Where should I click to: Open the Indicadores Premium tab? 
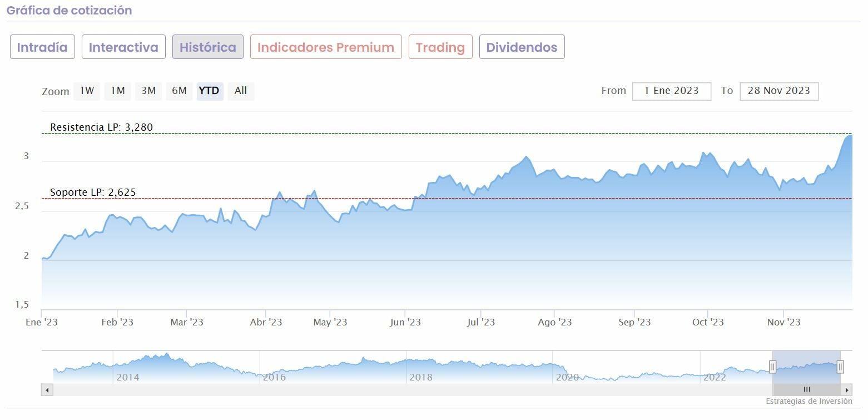326,47
